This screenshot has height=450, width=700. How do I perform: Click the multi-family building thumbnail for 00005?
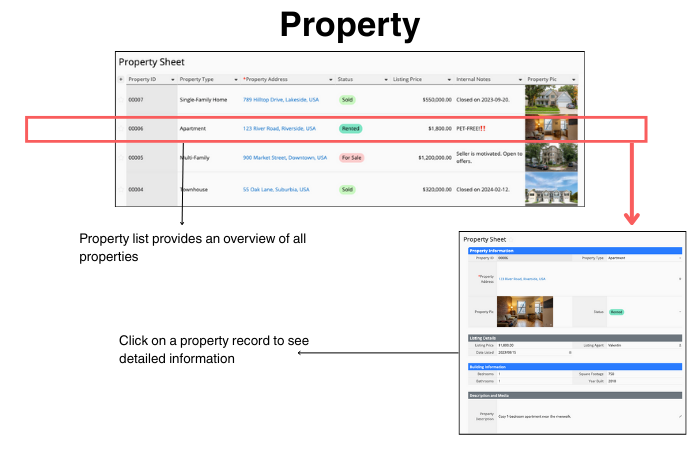pyautogui.click(x=550, y=158)
